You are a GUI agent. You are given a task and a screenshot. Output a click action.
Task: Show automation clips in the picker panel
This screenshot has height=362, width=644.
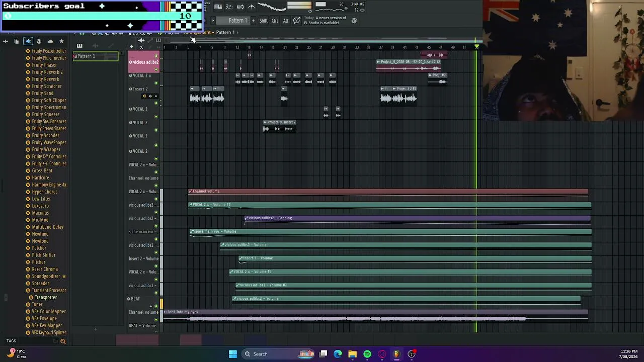click(x=111, y=46)
